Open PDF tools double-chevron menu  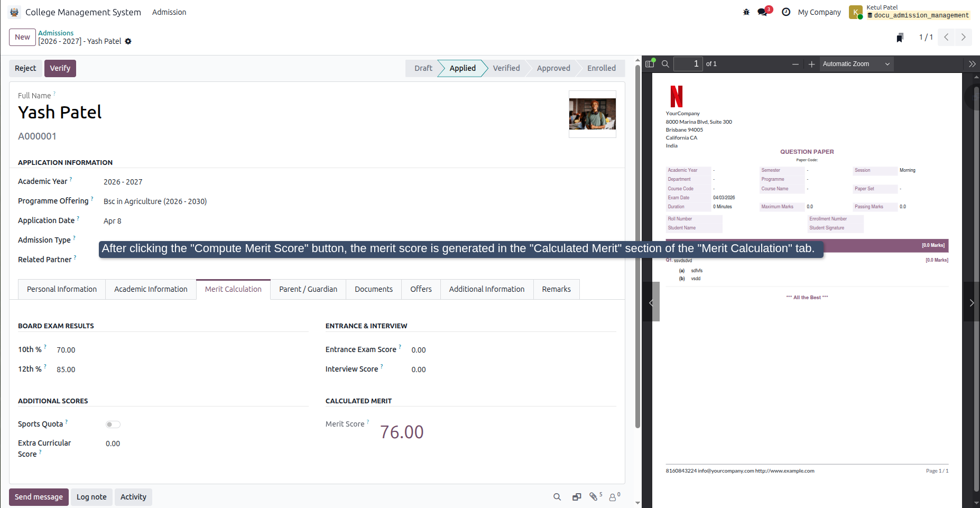[x=972, y=64]
